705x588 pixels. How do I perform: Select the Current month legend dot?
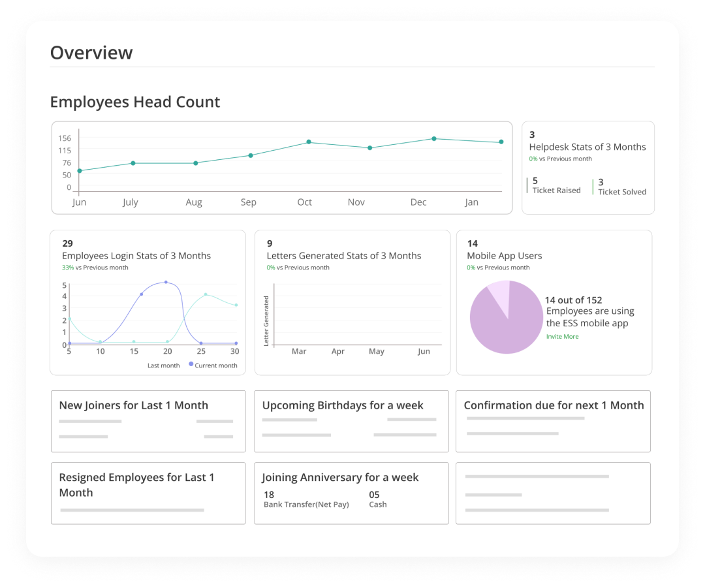click(191, 364)
